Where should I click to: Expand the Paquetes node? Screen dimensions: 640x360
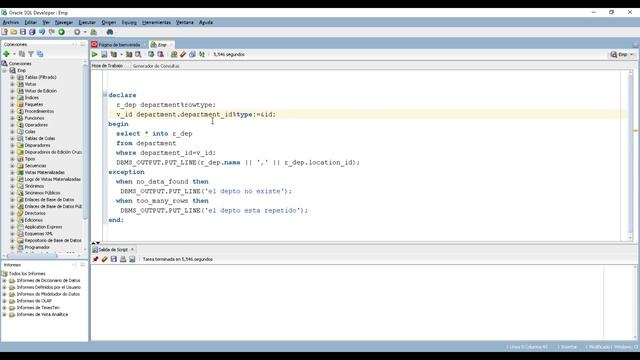coord(12,104)
